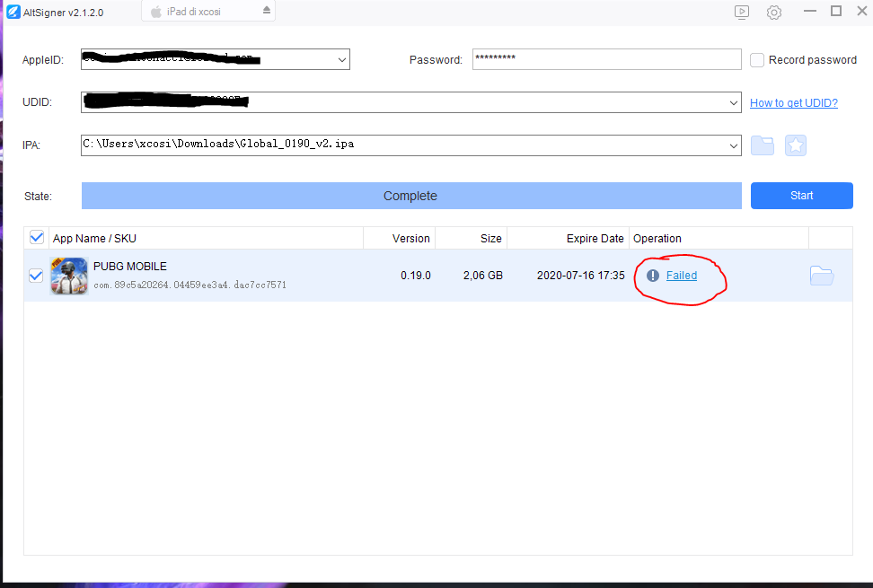Open the iPad di xcosi device selector
Screen dimensions: 873x588
coord(208,11)
